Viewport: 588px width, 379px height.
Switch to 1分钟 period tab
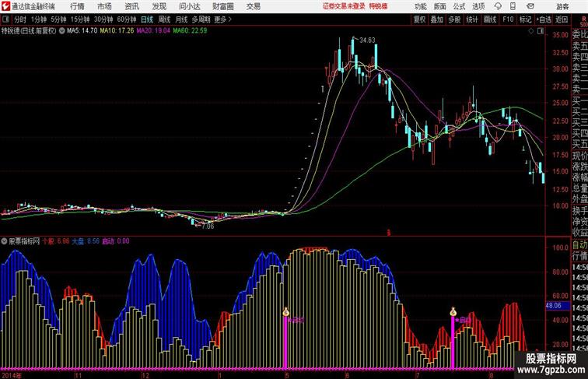coord(39,19)
